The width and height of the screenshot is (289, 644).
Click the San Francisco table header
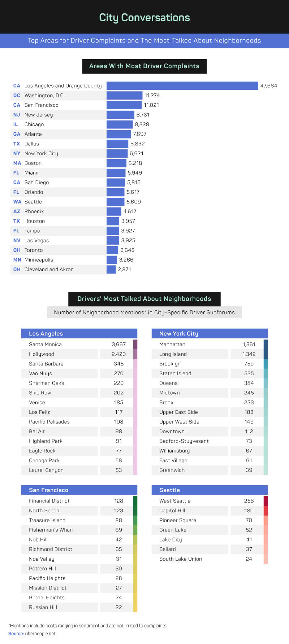click(x=79, y=490)
